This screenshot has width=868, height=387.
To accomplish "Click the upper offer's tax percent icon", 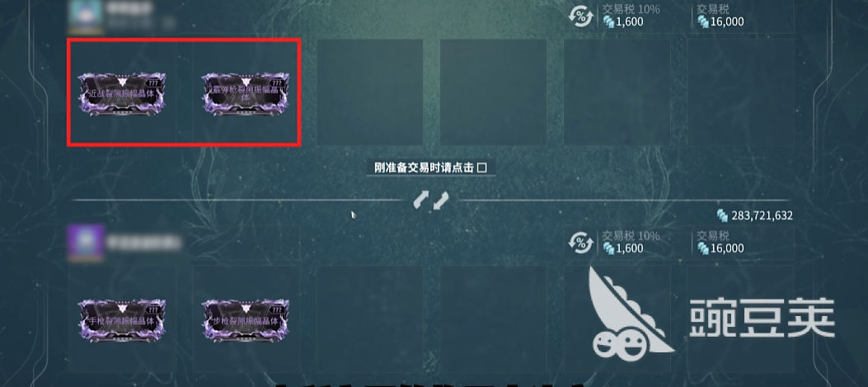I will pos(580,16).
